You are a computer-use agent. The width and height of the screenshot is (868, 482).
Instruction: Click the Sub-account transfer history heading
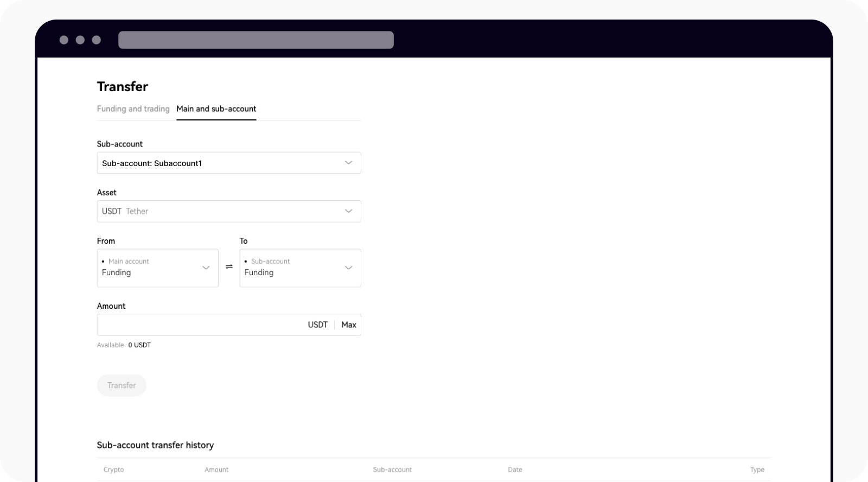pyautogui.click(x=155, y=445)
